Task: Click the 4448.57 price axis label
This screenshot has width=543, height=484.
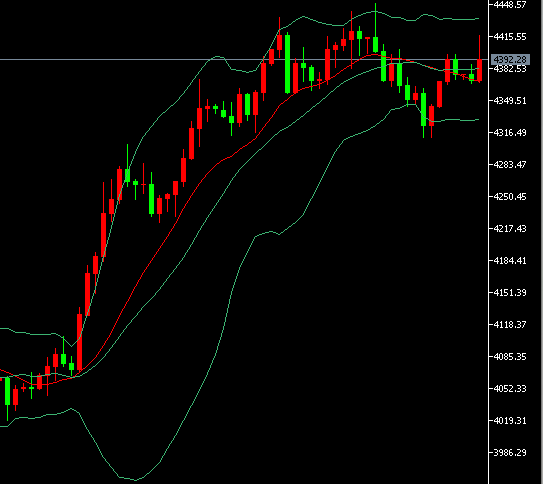Action: point(510,5)
